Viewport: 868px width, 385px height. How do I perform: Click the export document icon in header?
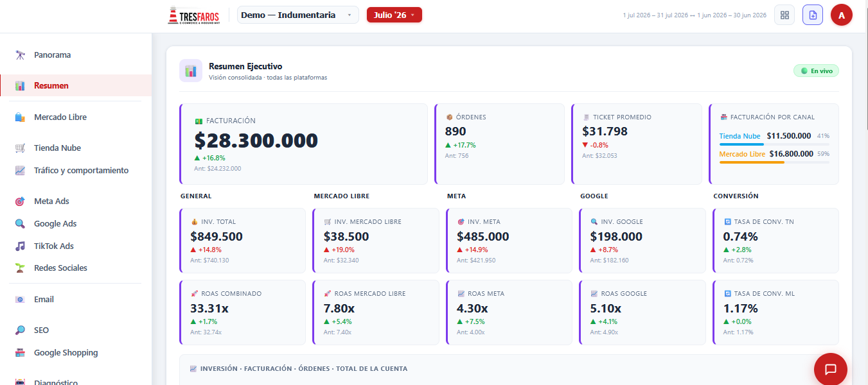click(x=813, y=15)
